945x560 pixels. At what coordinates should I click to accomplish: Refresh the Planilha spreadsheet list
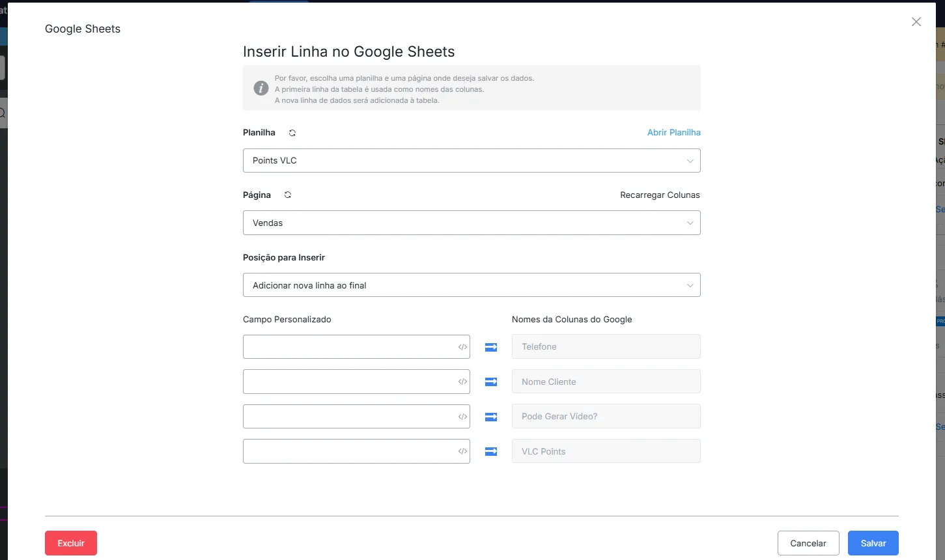point(292,133)
